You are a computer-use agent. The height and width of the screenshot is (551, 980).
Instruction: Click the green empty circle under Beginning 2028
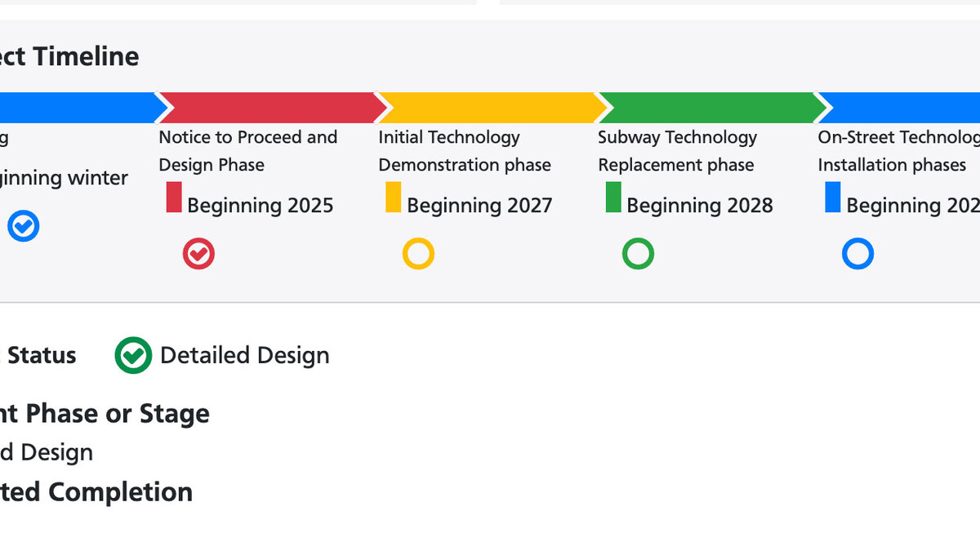point(638,254)
